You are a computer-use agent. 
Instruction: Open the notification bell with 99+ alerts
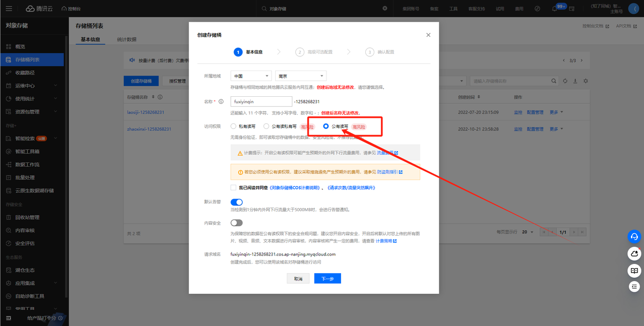(x=553, y=8)
